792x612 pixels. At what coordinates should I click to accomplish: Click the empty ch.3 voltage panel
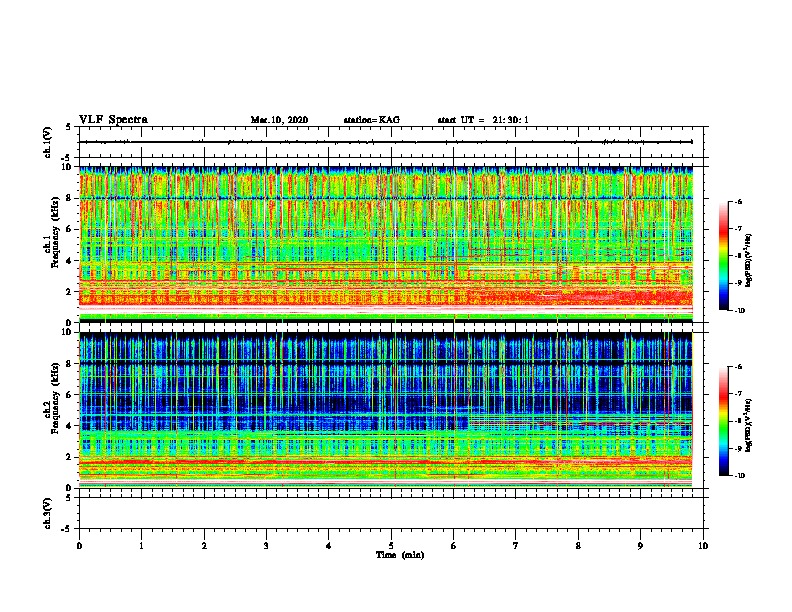tap(393, 513)
